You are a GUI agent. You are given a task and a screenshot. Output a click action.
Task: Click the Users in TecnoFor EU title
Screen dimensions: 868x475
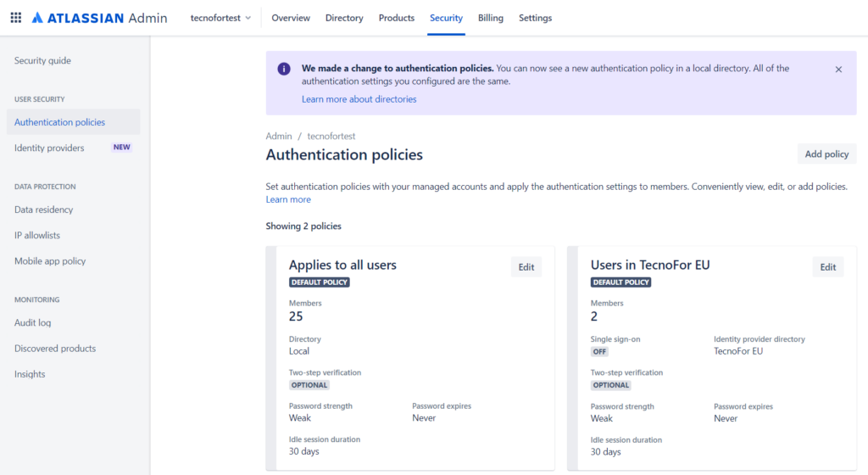click(650, 265)
